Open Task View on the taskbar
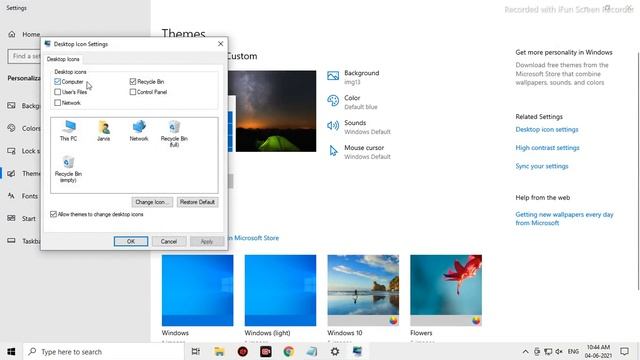 [196, 351]
